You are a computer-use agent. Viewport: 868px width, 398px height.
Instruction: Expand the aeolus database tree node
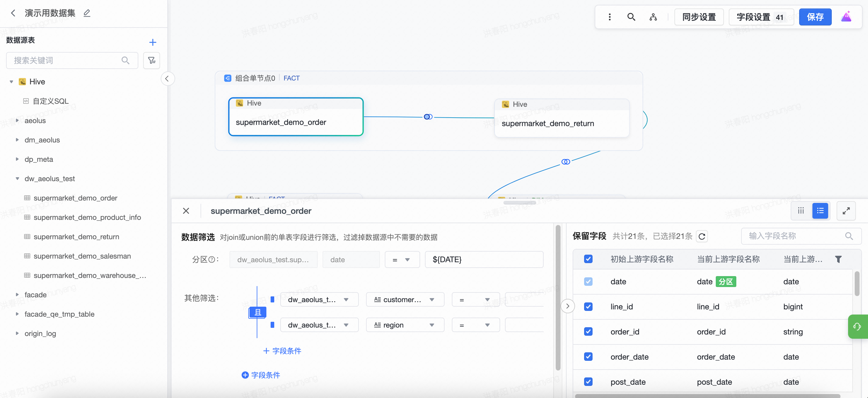pos(17,120)
